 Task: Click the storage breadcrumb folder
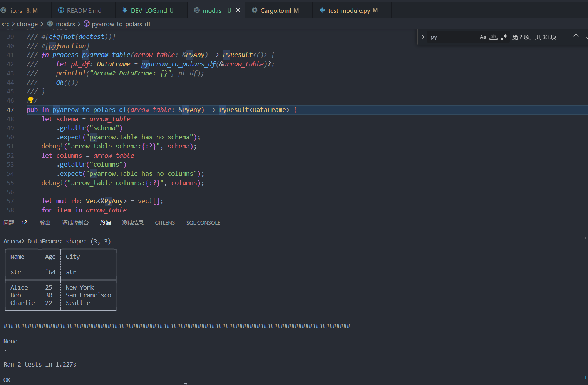[27, 24]
